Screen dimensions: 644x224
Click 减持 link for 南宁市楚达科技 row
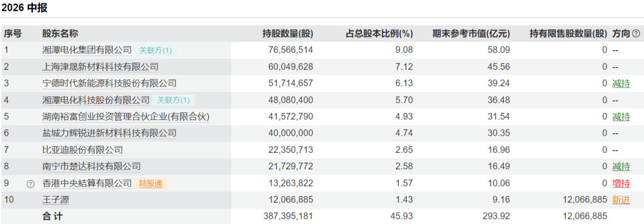point(621,167)
